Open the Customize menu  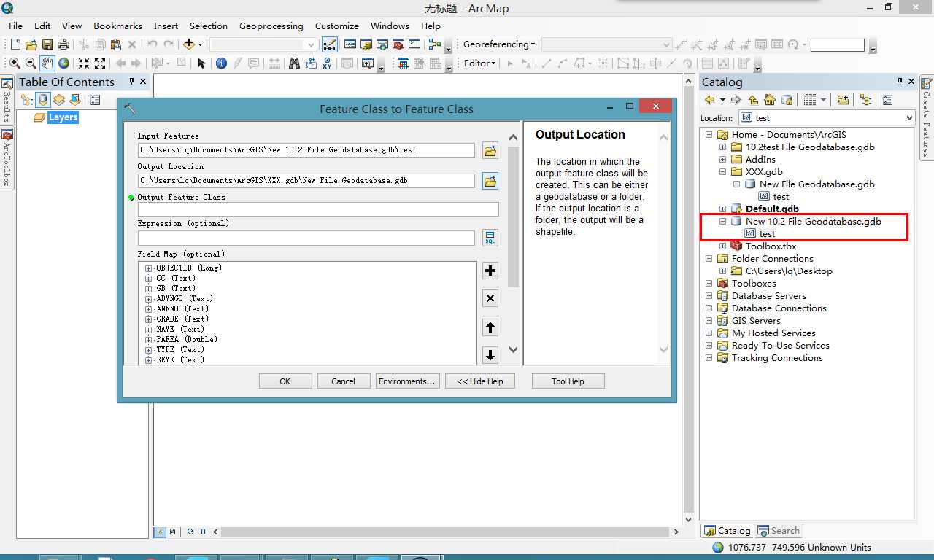coord(336,26)
